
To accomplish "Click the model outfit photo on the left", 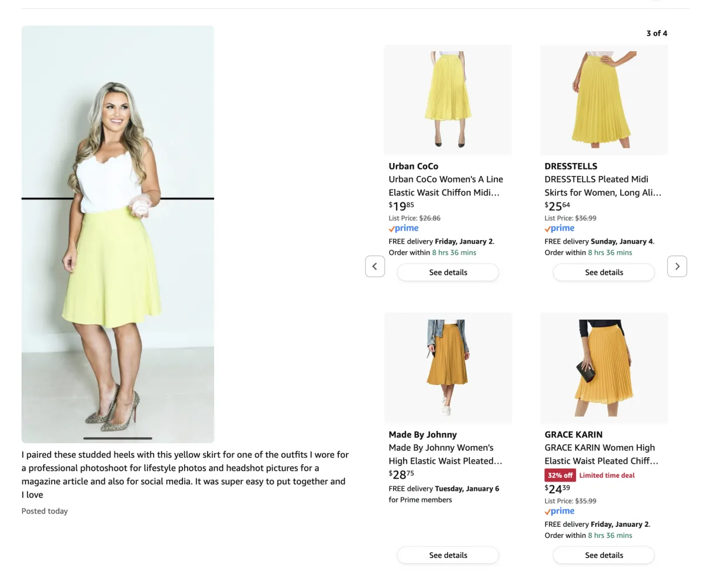I will pyautogui.click(x=117, y=234).
